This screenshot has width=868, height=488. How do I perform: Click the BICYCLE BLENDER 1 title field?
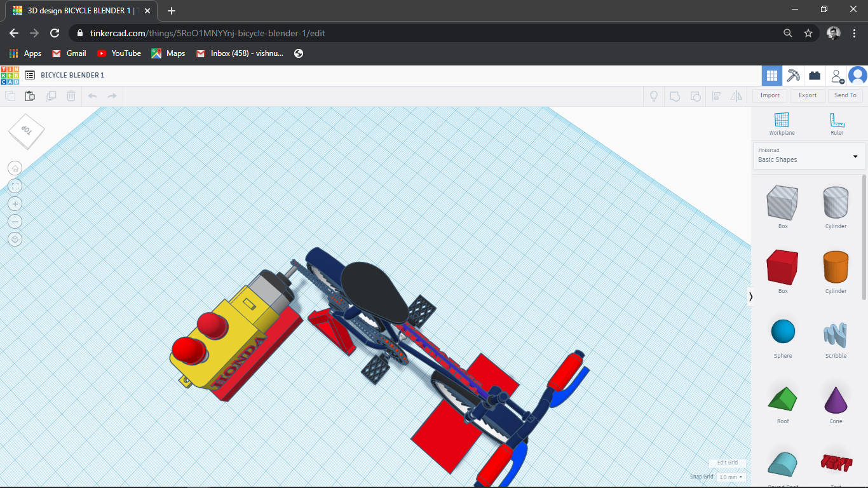click(72, 75)
